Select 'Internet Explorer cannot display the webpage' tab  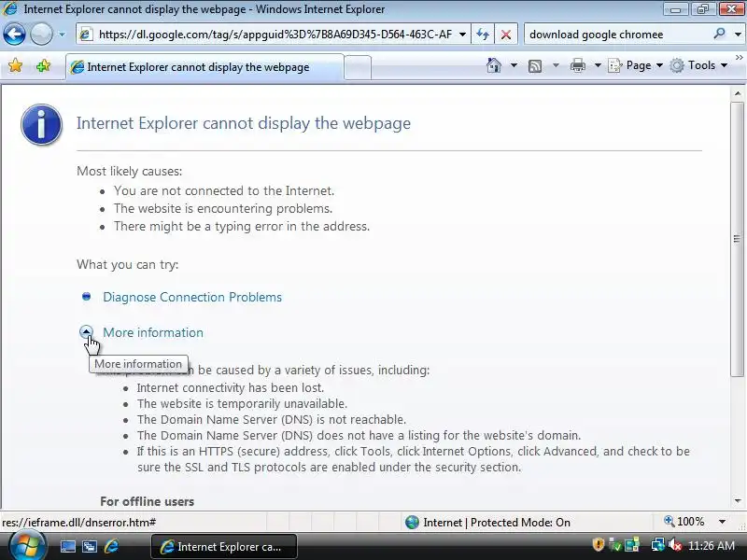[x=204, y=67]
